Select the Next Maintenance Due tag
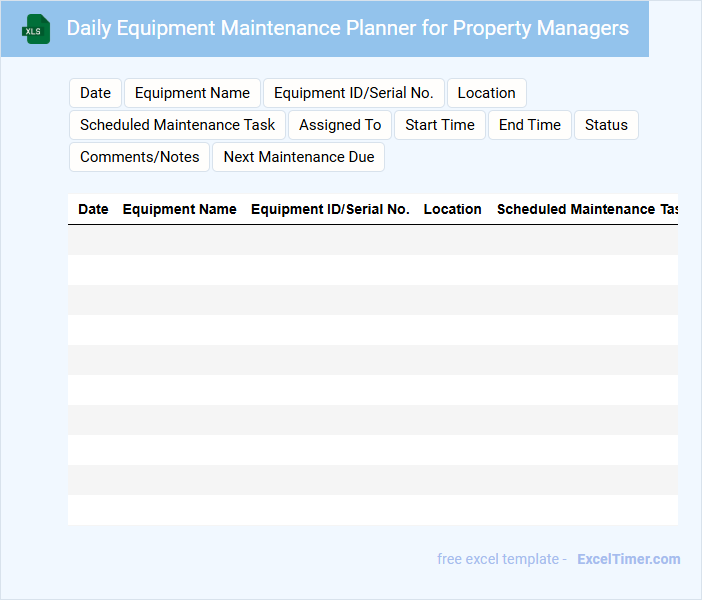This screenshot has height=600, width=702. pyautogui.click(x=299, y=157)
